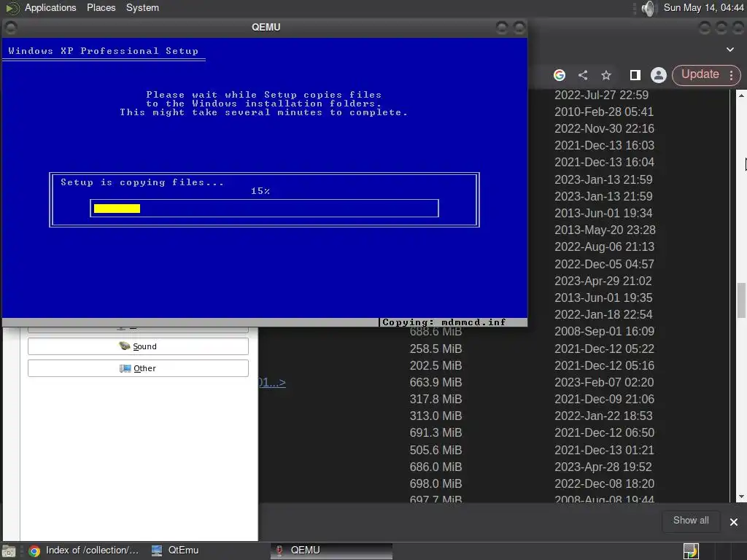The image size is (747, 560).
Task: Click the date 2022-Aug-06 21:13
Action: point(604,246)
